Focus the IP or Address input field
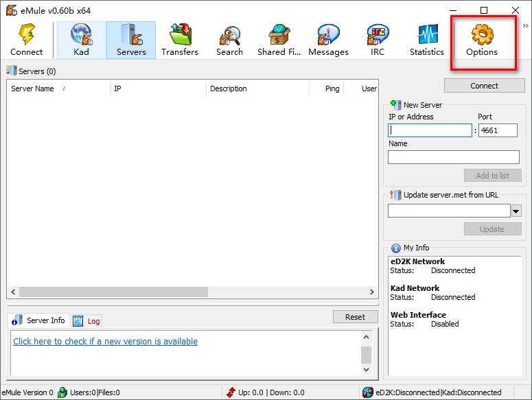This screenshot has height=400, width=532. coord(430,130)
